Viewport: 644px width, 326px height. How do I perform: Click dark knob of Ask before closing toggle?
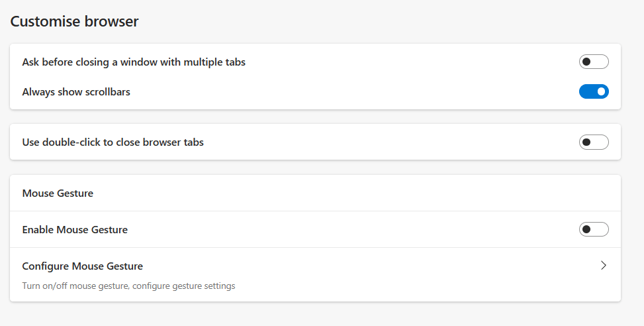click(586, 62)
